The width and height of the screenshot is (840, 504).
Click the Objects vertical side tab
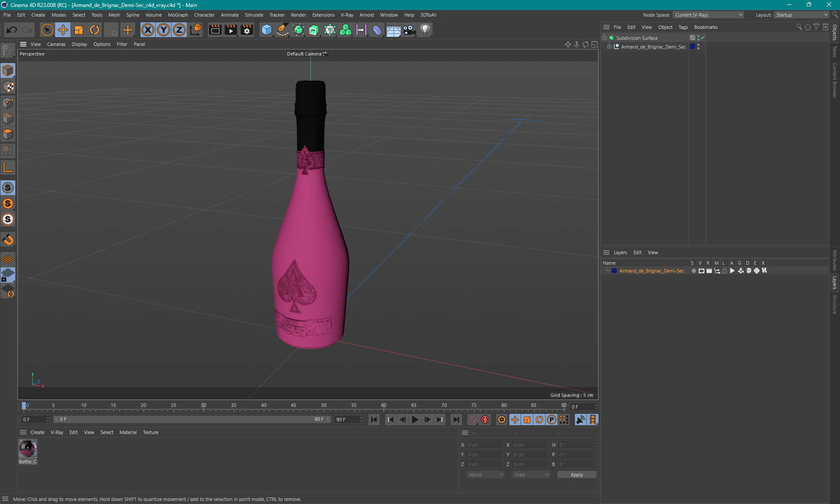click(835, 32)
